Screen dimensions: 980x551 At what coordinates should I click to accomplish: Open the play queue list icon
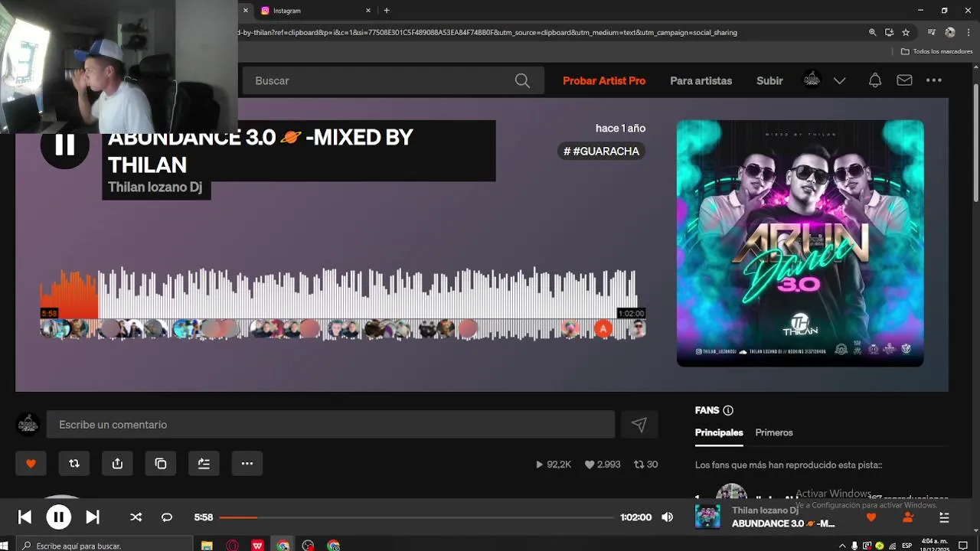coord(944,517)
